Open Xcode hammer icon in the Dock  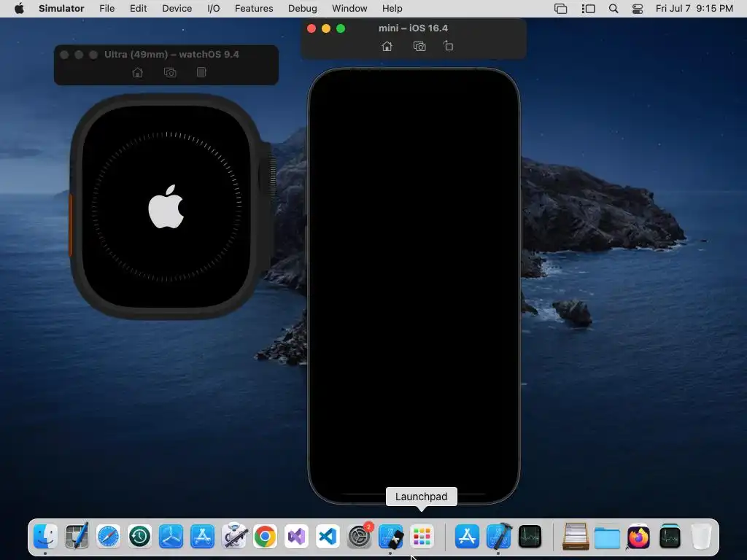[x=499, y=537]
